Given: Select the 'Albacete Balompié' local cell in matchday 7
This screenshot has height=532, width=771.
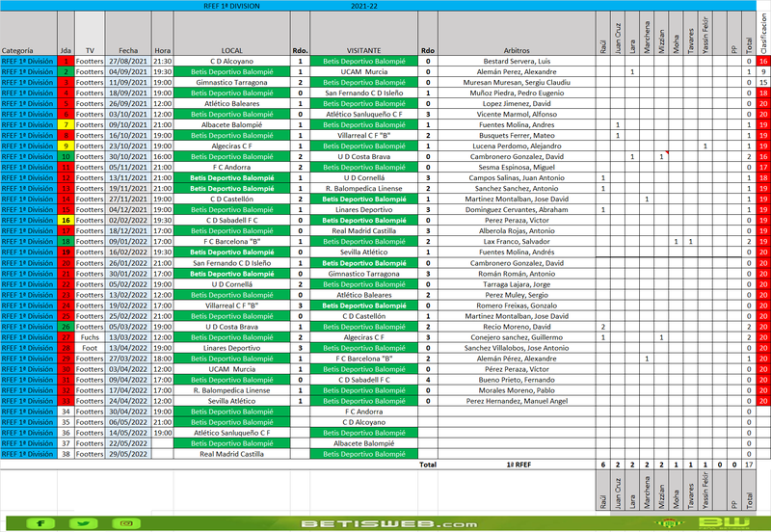Looking at the screenshot, I should 231,125.
